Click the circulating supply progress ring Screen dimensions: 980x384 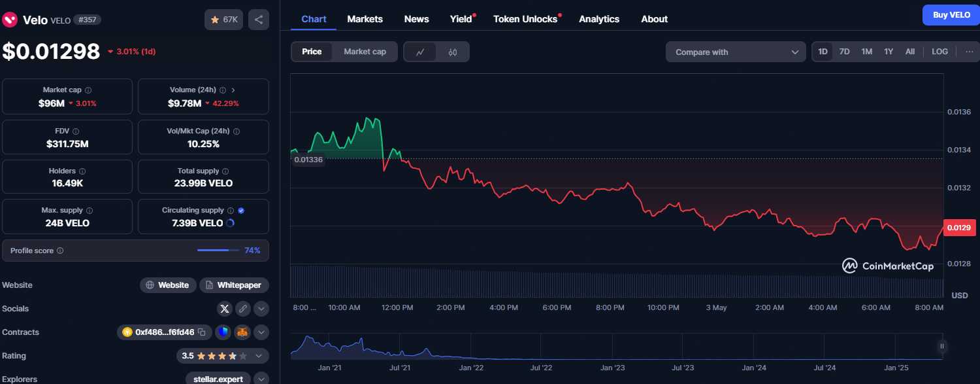click(x=230, y=223)
